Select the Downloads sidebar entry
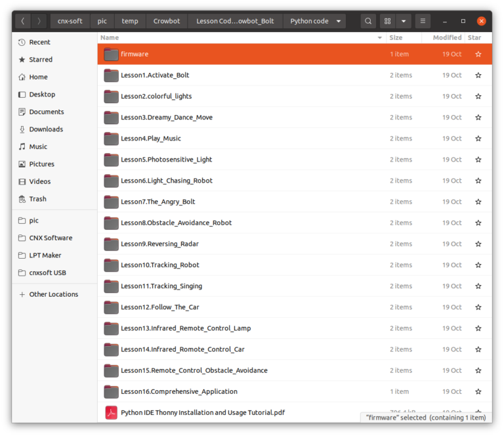The width and height of the screenshot is (504, 436). tap(46, 129)
